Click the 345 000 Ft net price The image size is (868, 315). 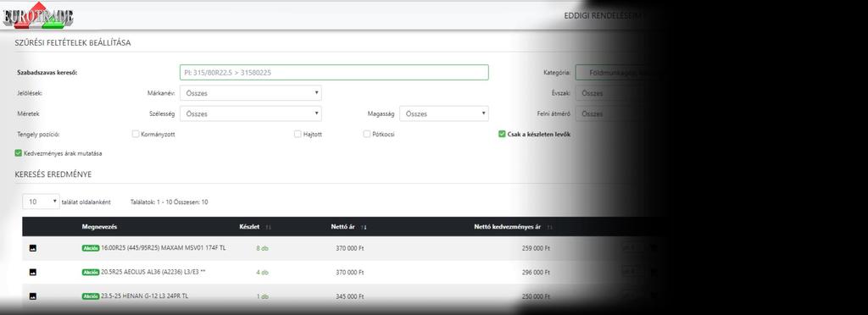[x=350, y=296]
